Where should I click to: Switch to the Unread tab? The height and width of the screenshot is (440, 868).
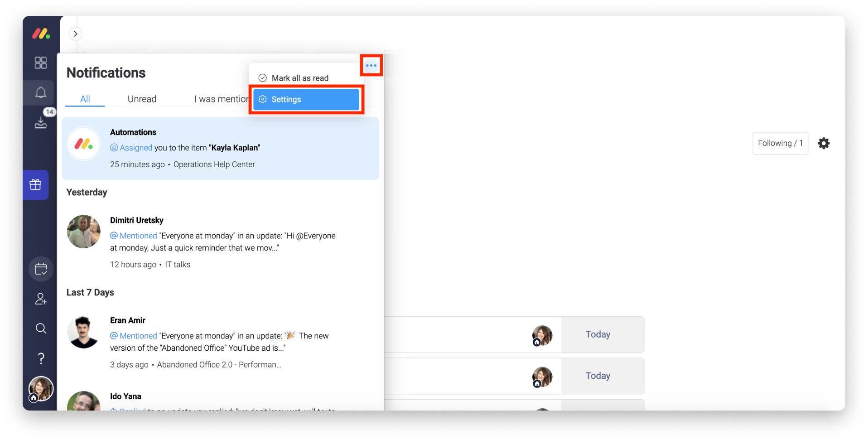pos(142,99)
